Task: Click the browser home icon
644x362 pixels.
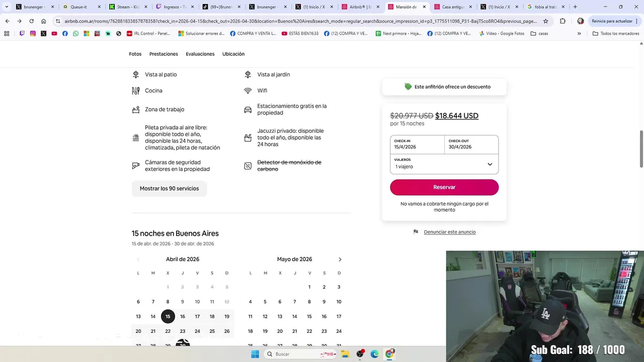Action: tap(44, 21)
